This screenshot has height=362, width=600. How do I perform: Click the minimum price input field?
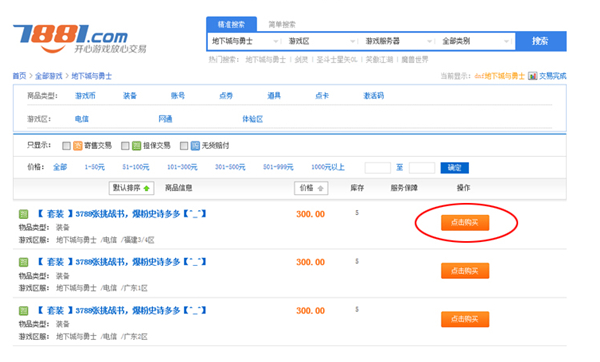(x=378, y=168)
